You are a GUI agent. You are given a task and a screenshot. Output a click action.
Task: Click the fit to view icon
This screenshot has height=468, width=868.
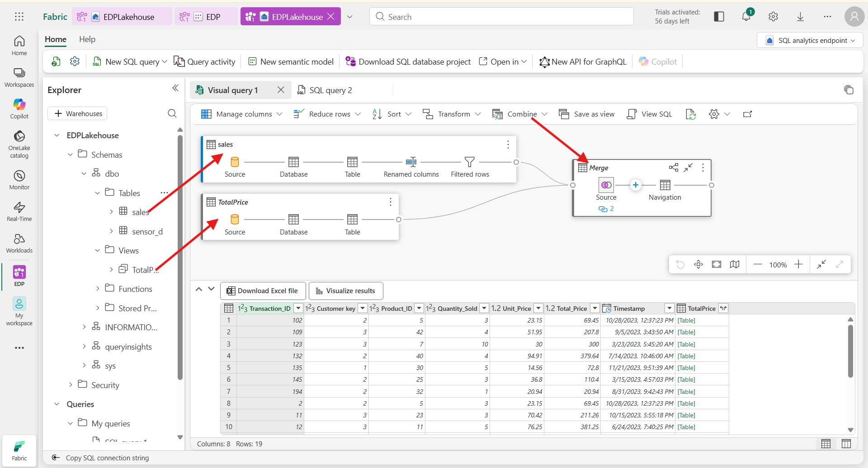717,265
